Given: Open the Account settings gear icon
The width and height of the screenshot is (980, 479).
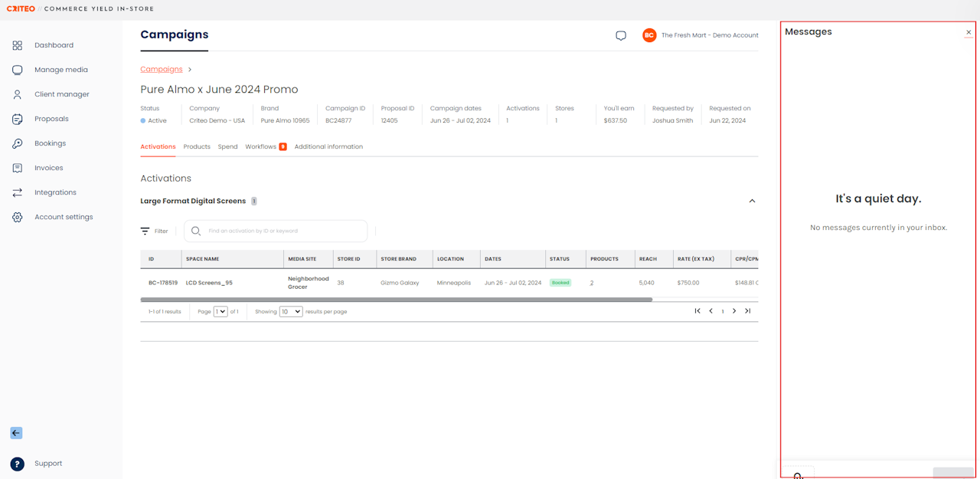Looking at the screenshot, I should tap(17, 217).
